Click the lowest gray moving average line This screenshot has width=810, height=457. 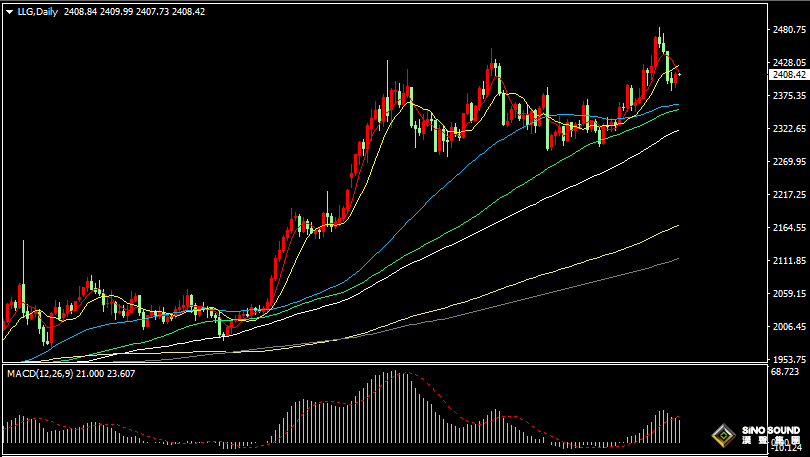click(x=600, y=280)
